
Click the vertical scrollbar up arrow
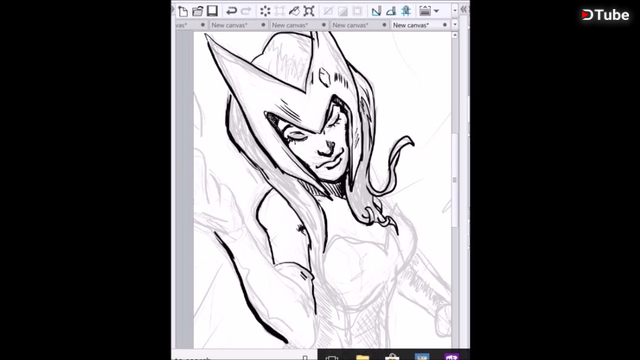coord(455,35)
